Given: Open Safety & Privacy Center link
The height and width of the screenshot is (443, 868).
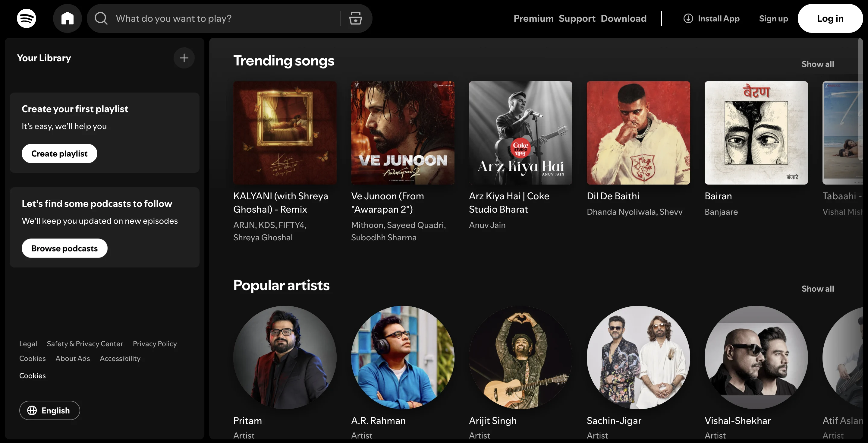Looking at the screenshot, I should [85, 344].
